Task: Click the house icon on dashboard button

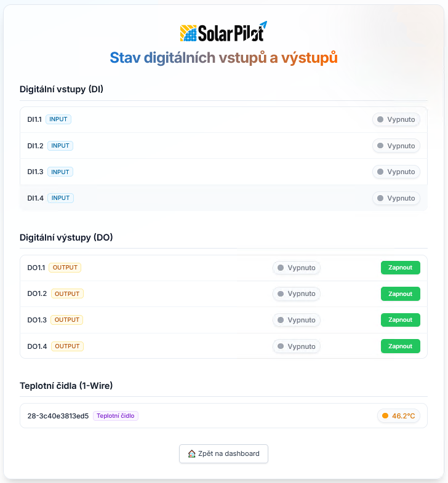Action: pyautogui.click(x=191, y=453)
